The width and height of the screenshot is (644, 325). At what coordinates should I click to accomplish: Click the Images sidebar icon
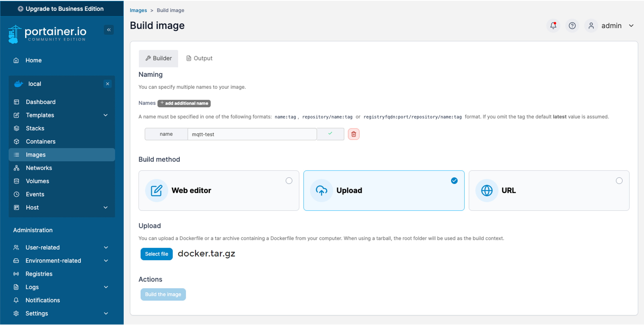[x=17, y=154]
